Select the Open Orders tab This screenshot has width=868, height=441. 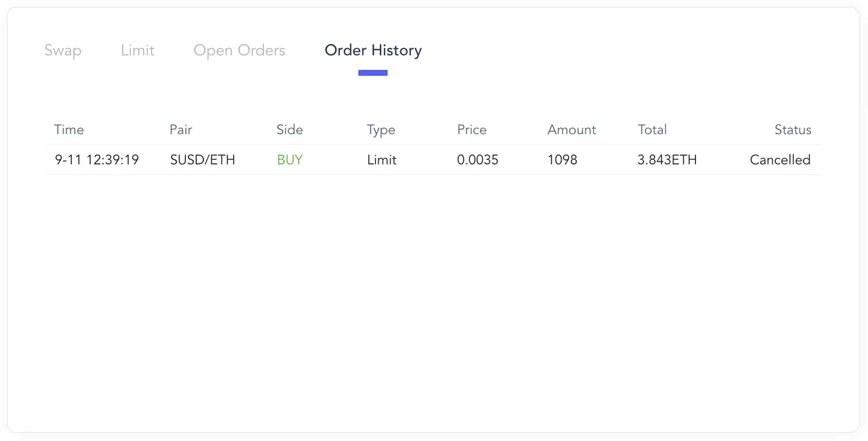pyautogui.click(x=239, y=51)
